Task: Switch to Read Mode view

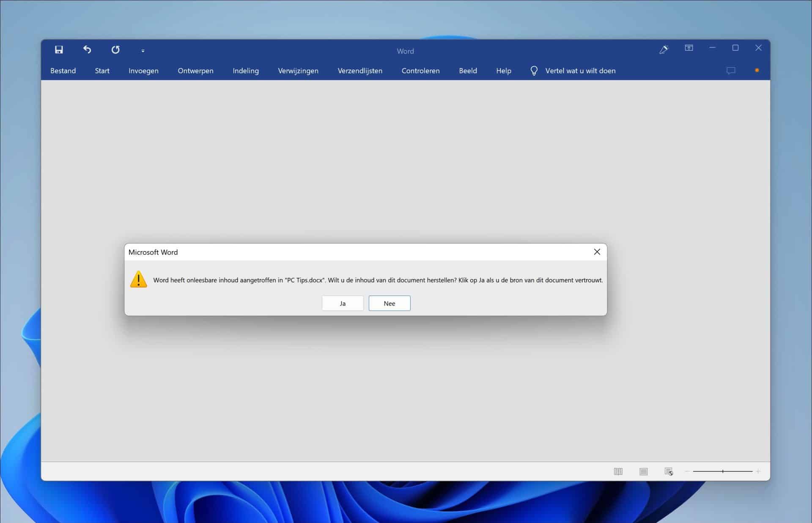Action: 618,471
